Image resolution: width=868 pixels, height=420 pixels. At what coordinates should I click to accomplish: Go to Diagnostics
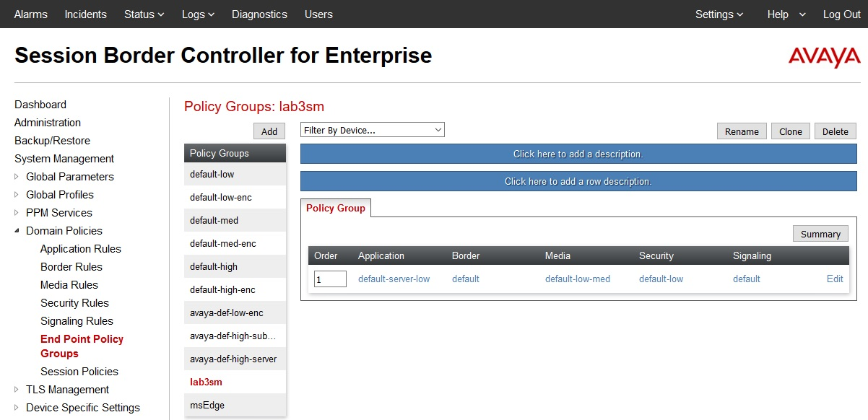[x=259, y=14]
